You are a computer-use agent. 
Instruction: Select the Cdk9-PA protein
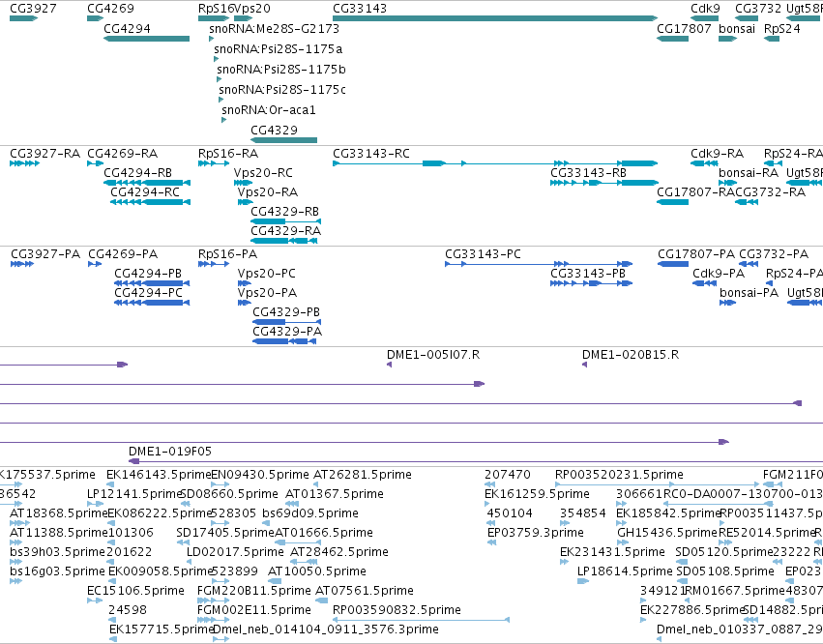[x=705, y=283]
